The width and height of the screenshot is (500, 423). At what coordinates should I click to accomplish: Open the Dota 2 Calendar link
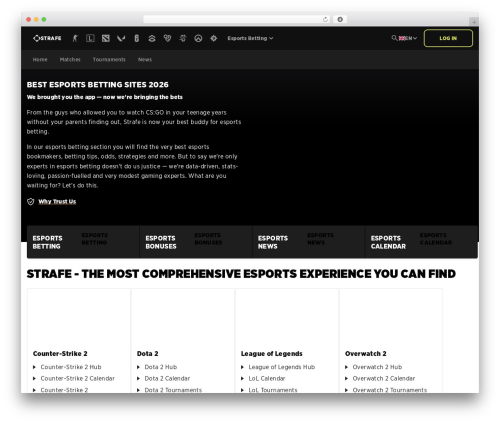pos(167,379)
